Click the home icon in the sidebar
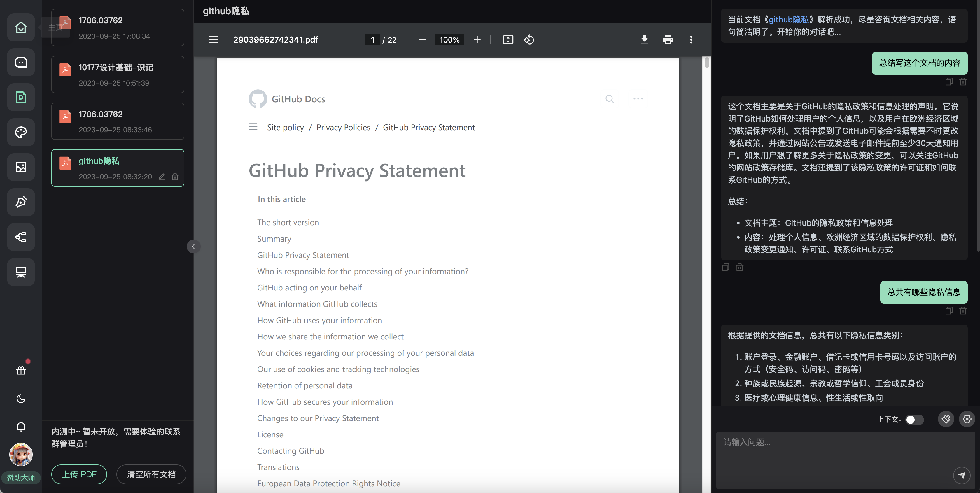Image resolution: width=980 pixels, height=493 pixels. coord(21,27)
